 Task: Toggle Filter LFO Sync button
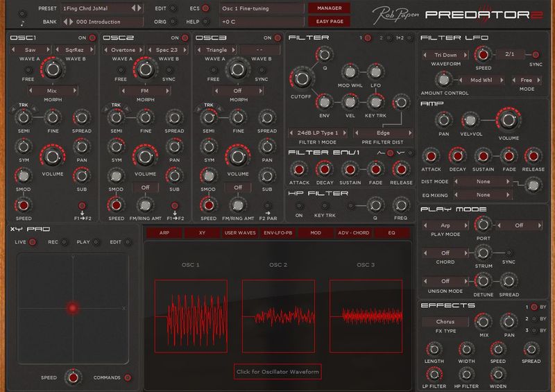tap(535, 53)
